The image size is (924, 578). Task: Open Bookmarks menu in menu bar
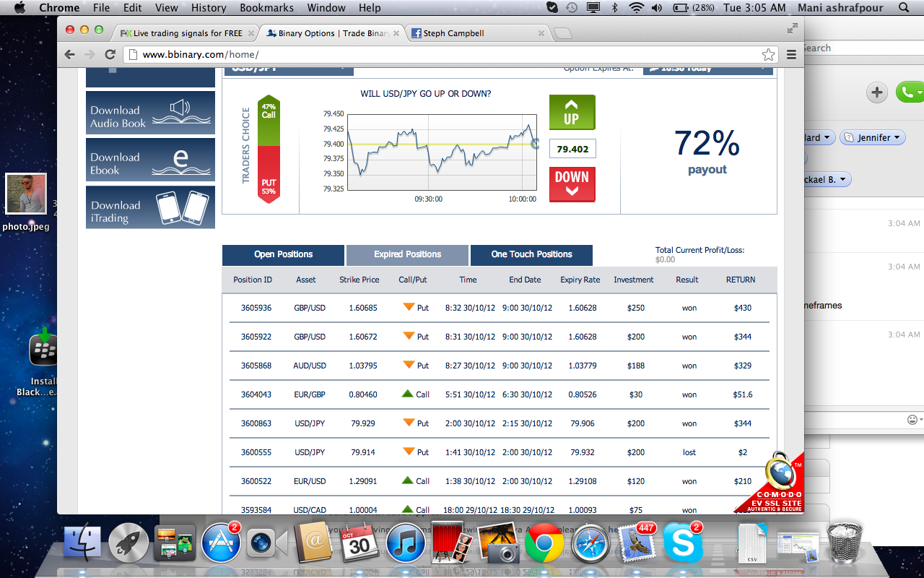pyautogui.click(x=266, y=8)
